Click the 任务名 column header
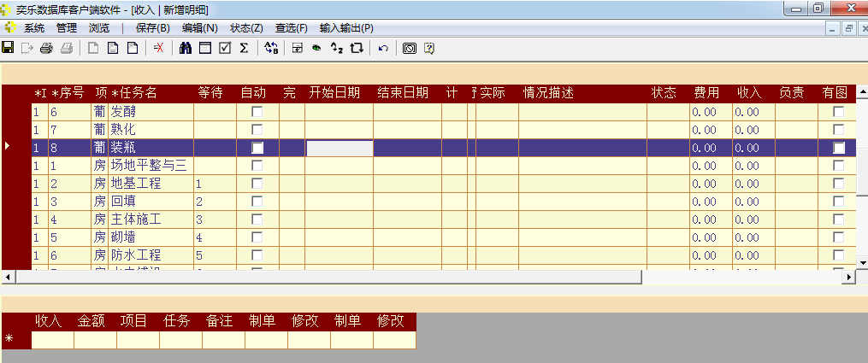 pos(138,92)
